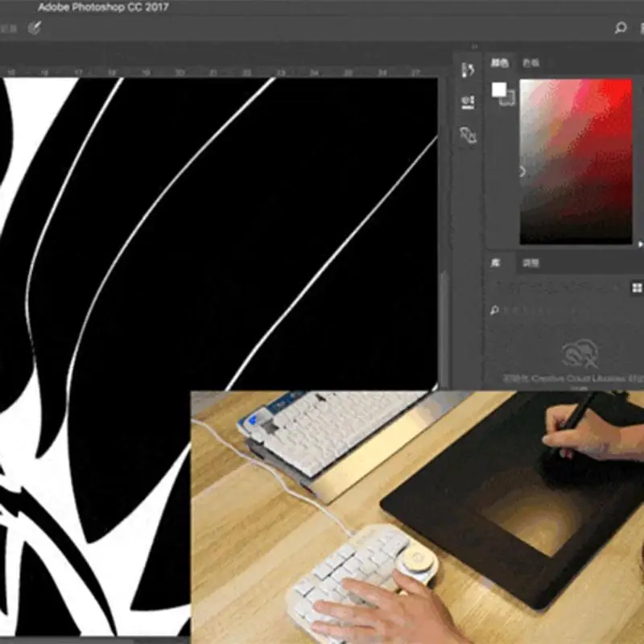
Task: Click the Adobe Photoshop CC 2017 title text
Action: 103,7
